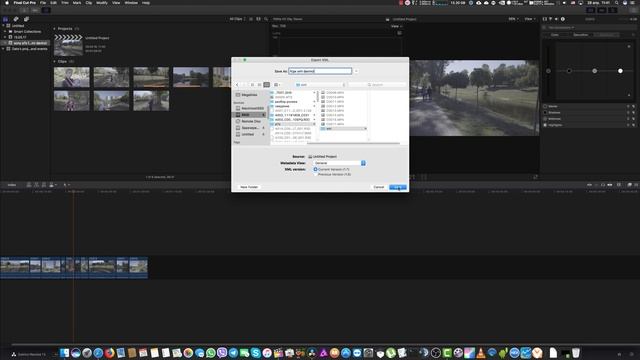Open Firefox from the Dock
Screen dimensions: 640x360
click(x=109, y=353)
